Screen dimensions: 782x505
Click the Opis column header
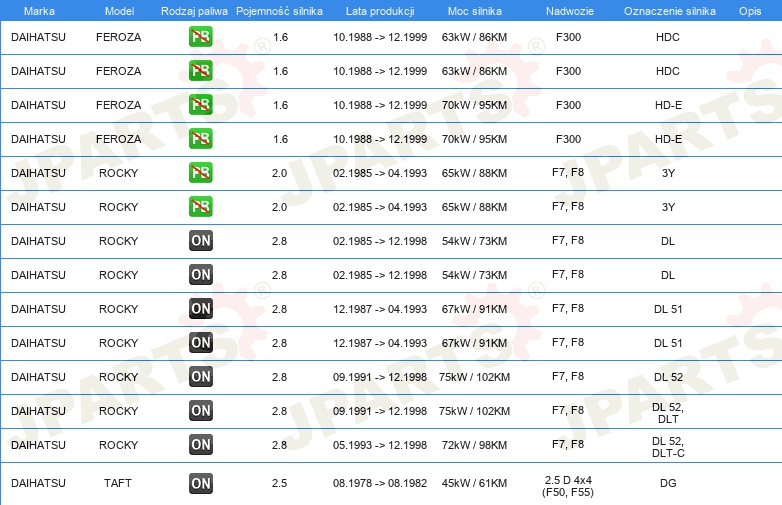(x=750, y=11)
